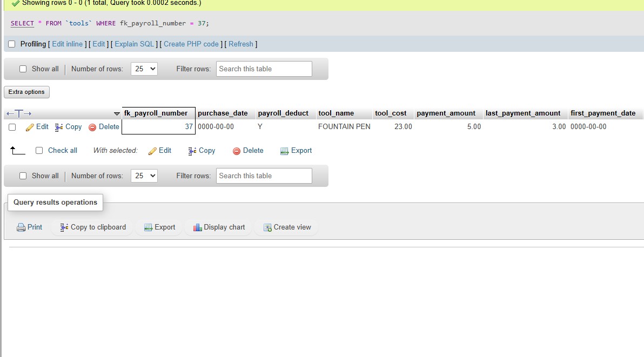Click the tool_cost value 23.00
This screenshot has height=357, width=644.
(x=403, y=127)
